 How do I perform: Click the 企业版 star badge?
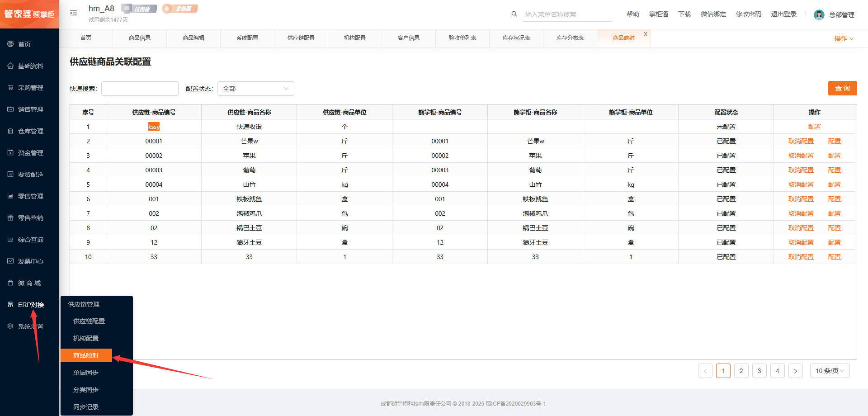tap(180, 9)
